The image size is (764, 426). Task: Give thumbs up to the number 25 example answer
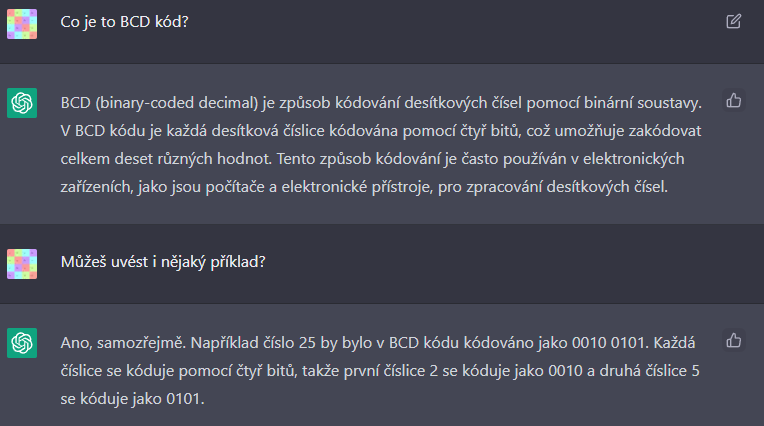point(733,341)
